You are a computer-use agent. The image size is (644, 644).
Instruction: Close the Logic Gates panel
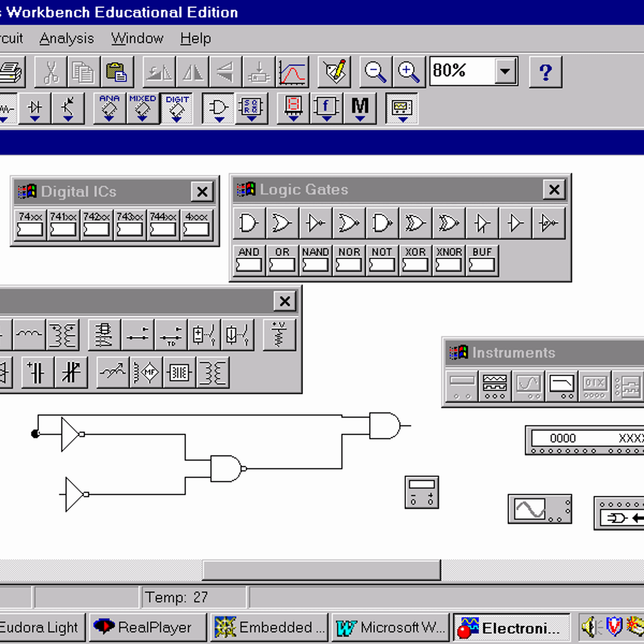pyautogui.click(x=554, y=189)
